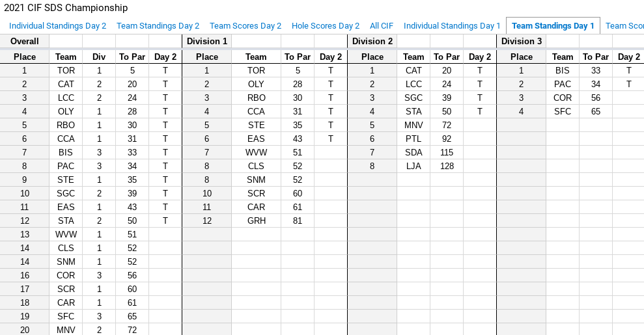The width and height of the screenshot is (644, 335).
Task: Select the All CIF tab
Action: [x=382, y=26]
